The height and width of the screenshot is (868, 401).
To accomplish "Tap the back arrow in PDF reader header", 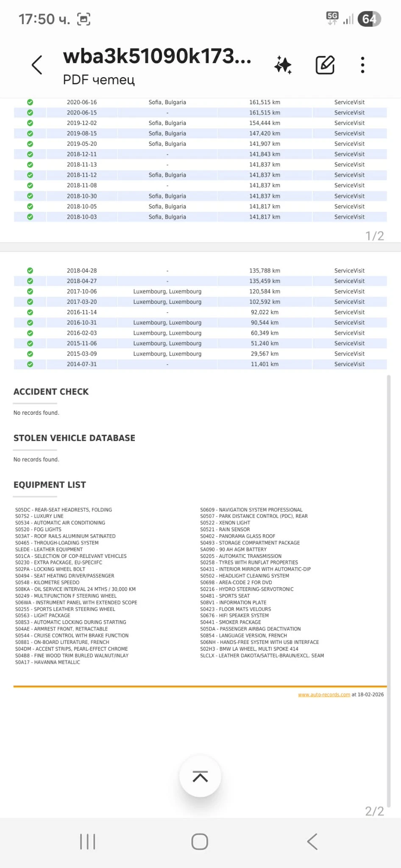I will (x=37, y=65).
